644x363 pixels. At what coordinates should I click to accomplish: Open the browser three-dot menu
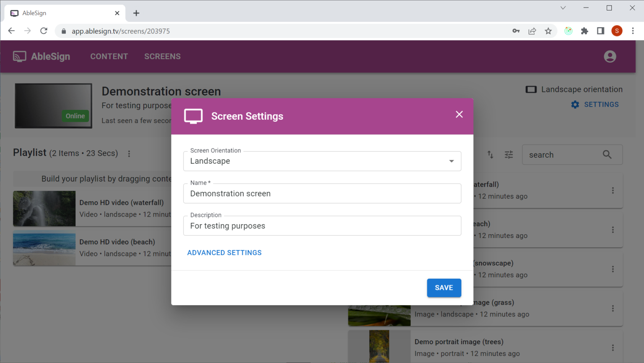[x=633, y=31]
